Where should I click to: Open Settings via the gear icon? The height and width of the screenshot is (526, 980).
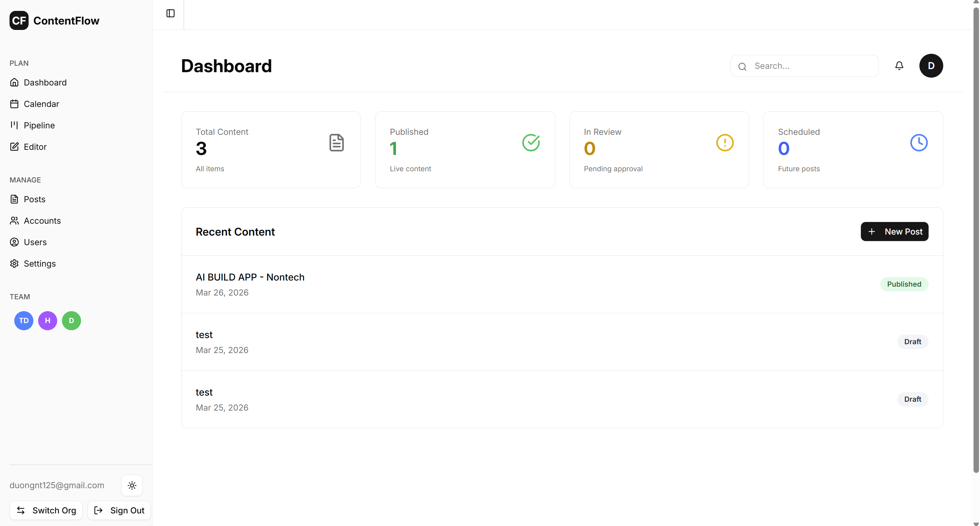click(x=14, y=264)
